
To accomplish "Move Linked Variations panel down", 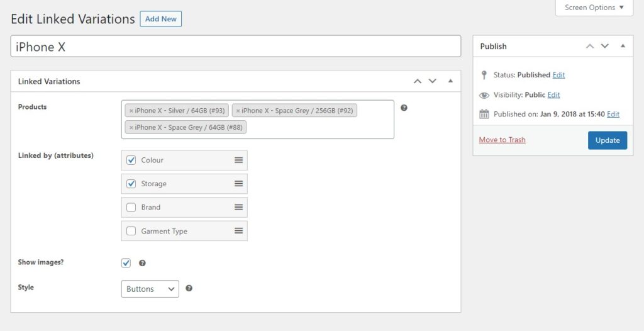I will tap(433, 81).
